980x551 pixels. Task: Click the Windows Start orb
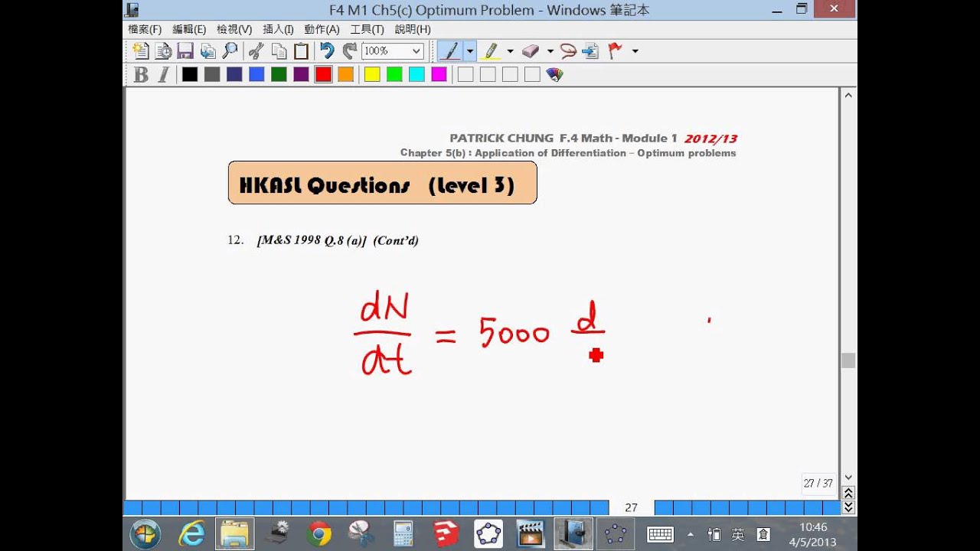point(145,533)
